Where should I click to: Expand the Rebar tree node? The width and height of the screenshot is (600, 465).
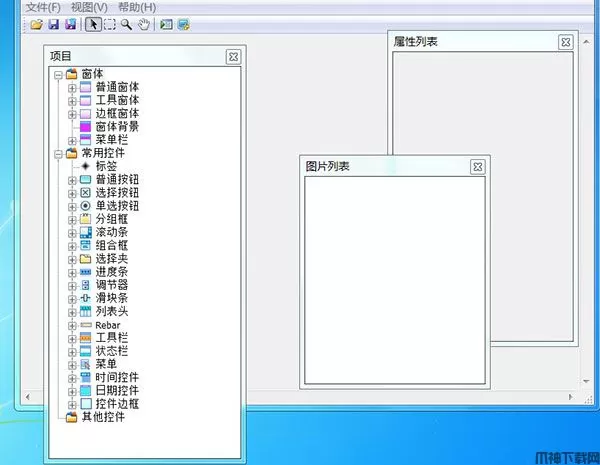point(72,324)
